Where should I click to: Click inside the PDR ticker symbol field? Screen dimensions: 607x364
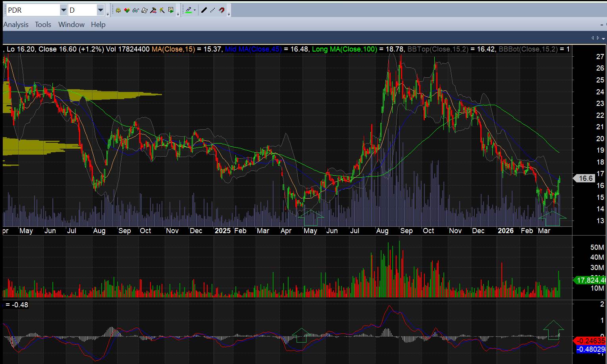[33, 10]
